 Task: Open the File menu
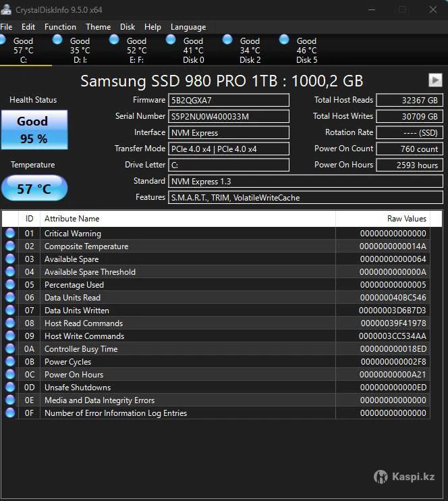[x=6, y=27]
